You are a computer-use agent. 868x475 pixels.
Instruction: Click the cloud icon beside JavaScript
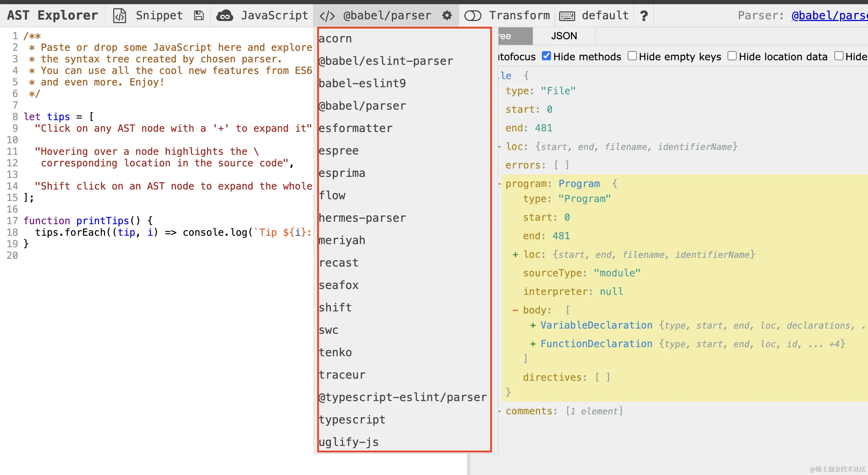(225, 16)
